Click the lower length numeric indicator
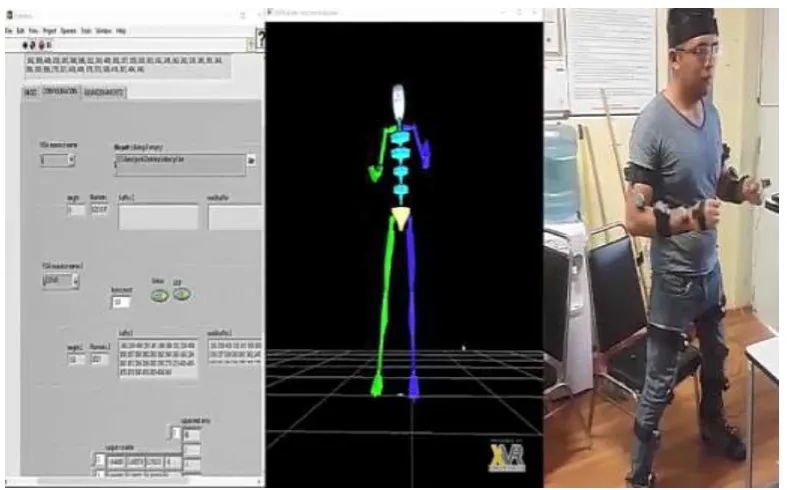This screenshot has height=490, width=787. [x=76, y=359]
